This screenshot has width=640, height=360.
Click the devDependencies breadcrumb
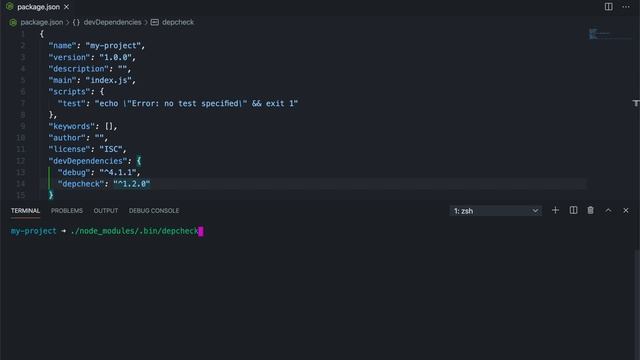click(x=112, y=22)
